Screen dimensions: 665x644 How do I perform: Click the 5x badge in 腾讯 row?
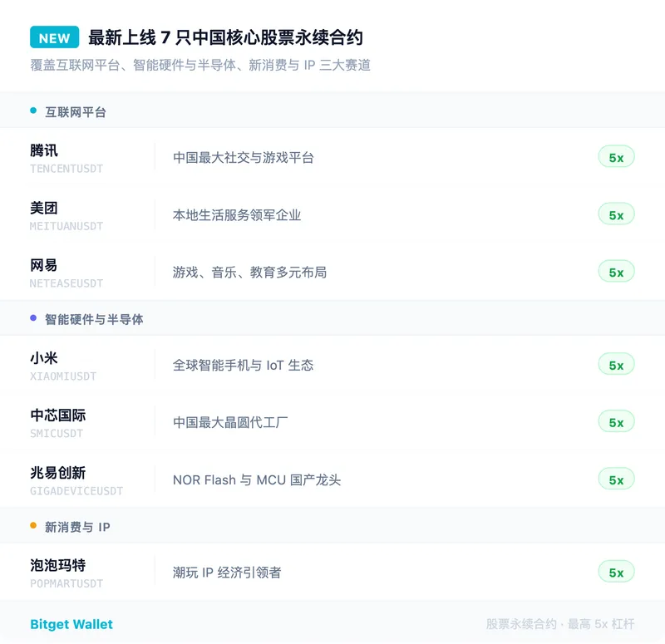point(616,157)
